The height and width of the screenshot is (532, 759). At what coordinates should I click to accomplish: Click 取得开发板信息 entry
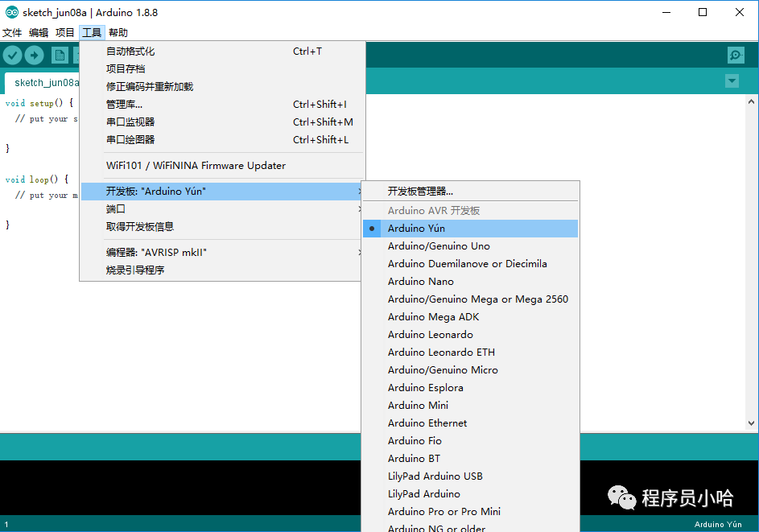140,227
